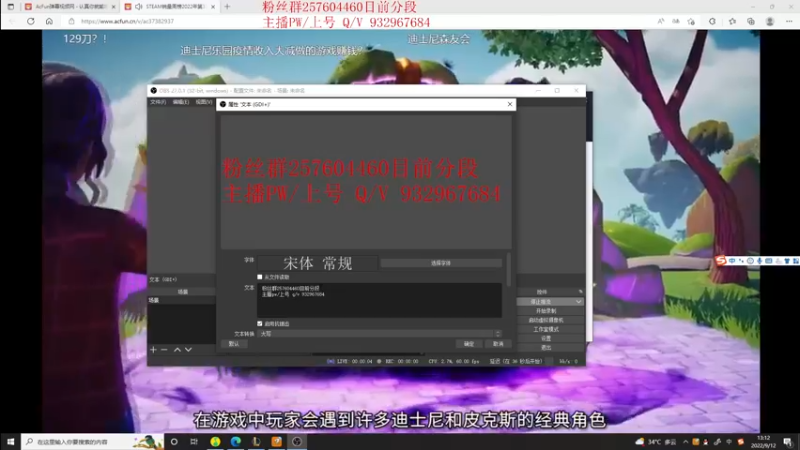Viewport: 800px width, 450px height.
Task: Open the browser home page icon
Action: pos(49,21)
